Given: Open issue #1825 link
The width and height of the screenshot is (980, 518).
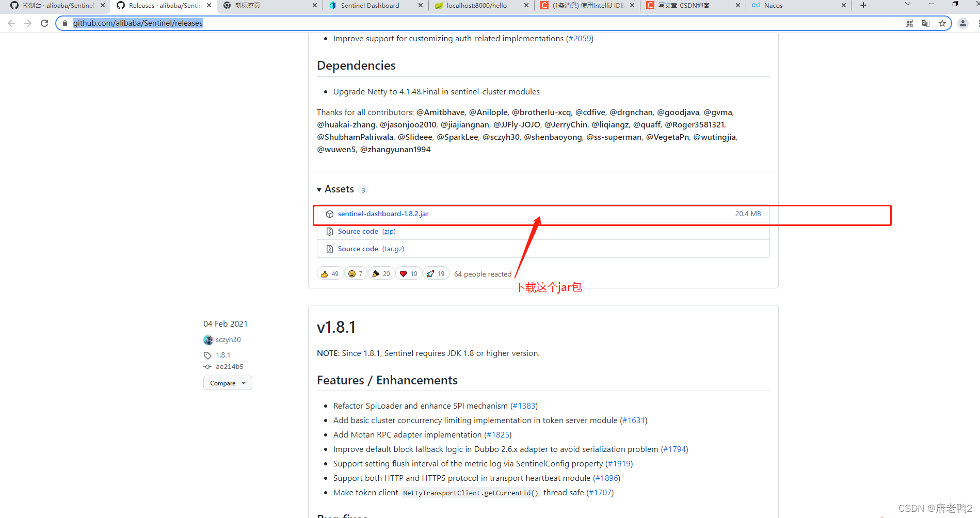Looking at the screenshot, I should [498, 435].
